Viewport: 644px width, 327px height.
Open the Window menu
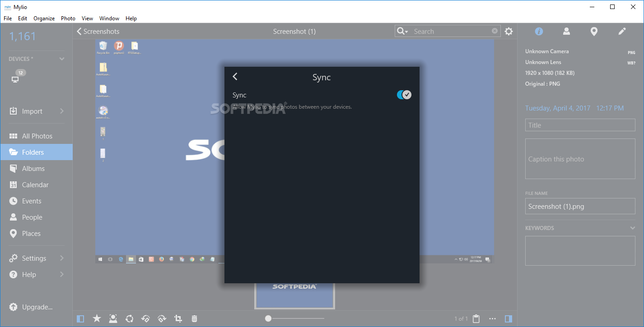(x=109, y=18)
